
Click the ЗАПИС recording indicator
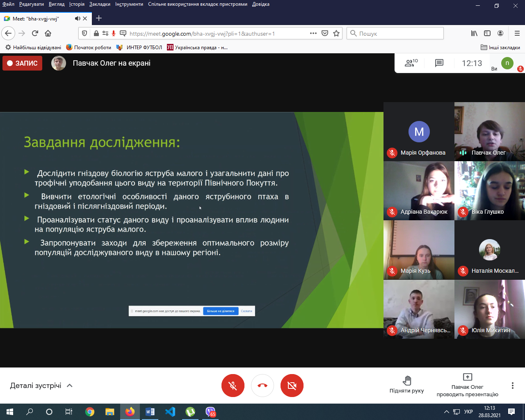[x=22, y=63]
